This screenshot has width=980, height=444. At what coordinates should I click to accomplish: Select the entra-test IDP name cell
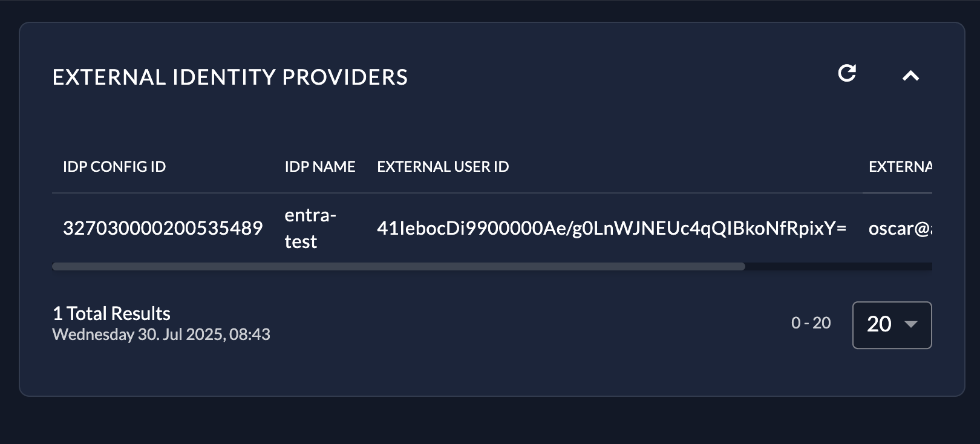[x=310, y=228]
